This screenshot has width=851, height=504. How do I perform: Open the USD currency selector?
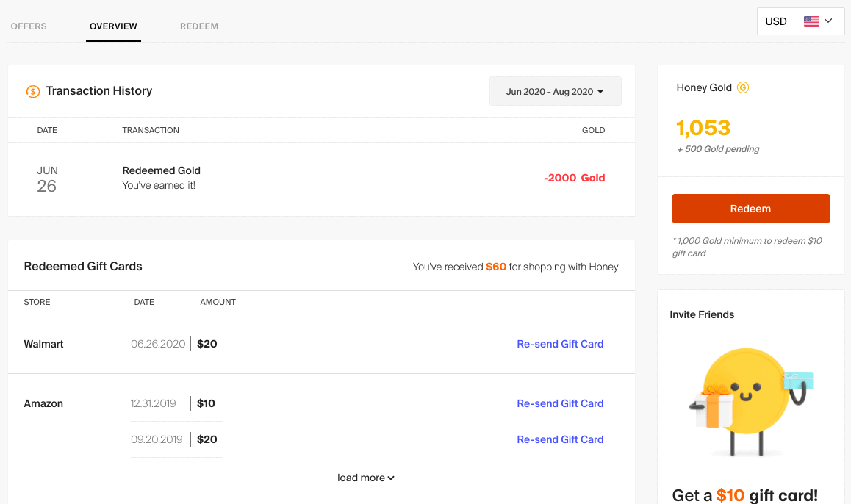pos(800,21)
